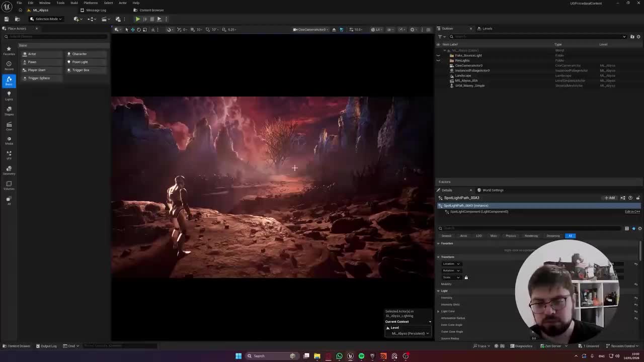Switch to the World Settings tab
This screenshot has width=644, height=362.
tap(490, 190)
